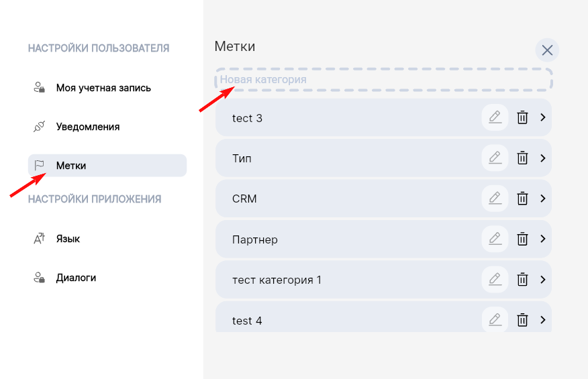Delete the Тип category via trash icon
This screenshot has width=588, height=379.
[x=522, y=158]
